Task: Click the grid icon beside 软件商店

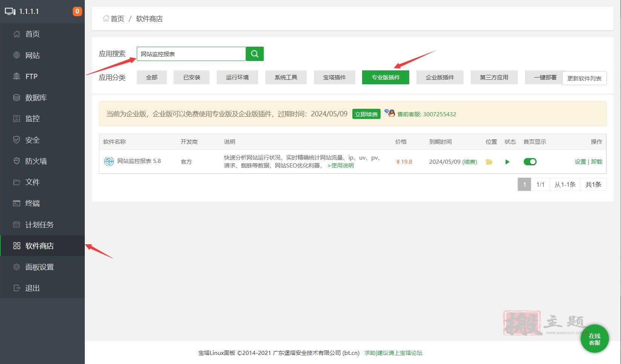Action: tap(17, 246)
